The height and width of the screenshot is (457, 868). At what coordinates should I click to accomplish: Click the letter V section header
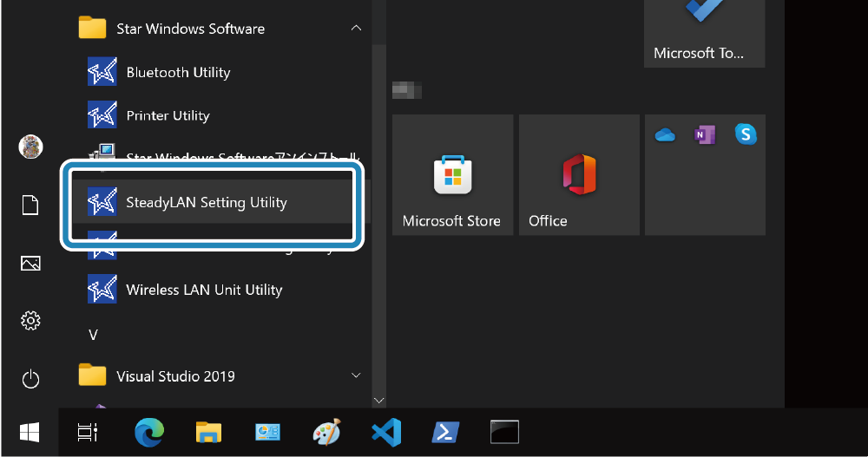pos(94,334)
